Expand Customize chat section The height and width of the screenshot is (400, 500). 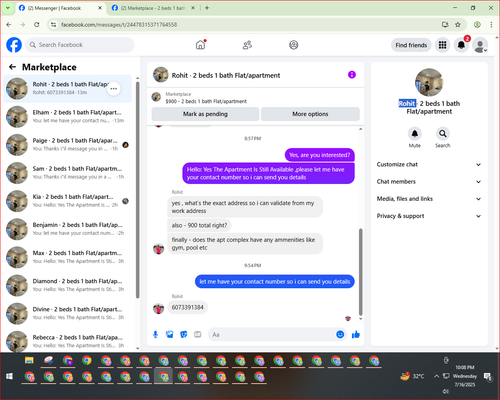(429, 164)
